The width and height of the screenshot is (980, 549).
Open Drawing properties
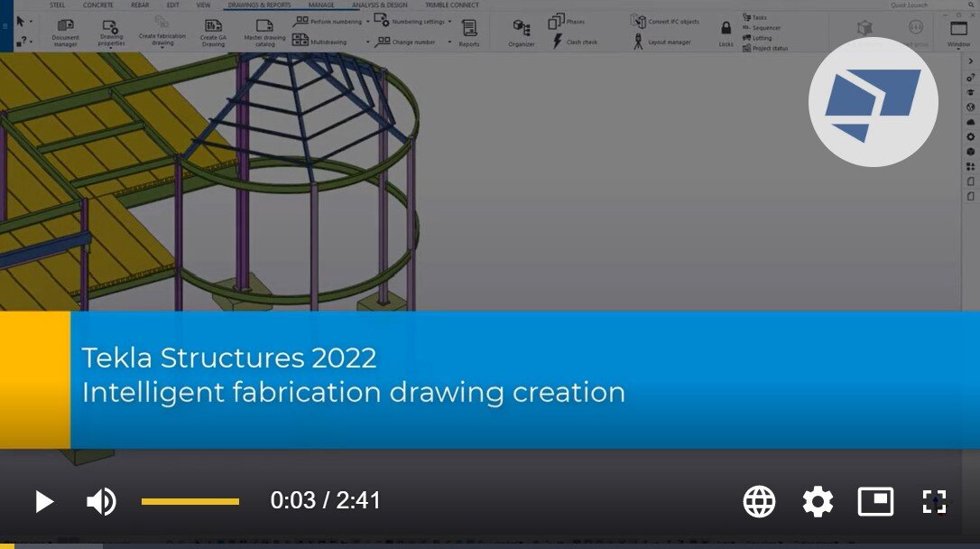(111, 33)
